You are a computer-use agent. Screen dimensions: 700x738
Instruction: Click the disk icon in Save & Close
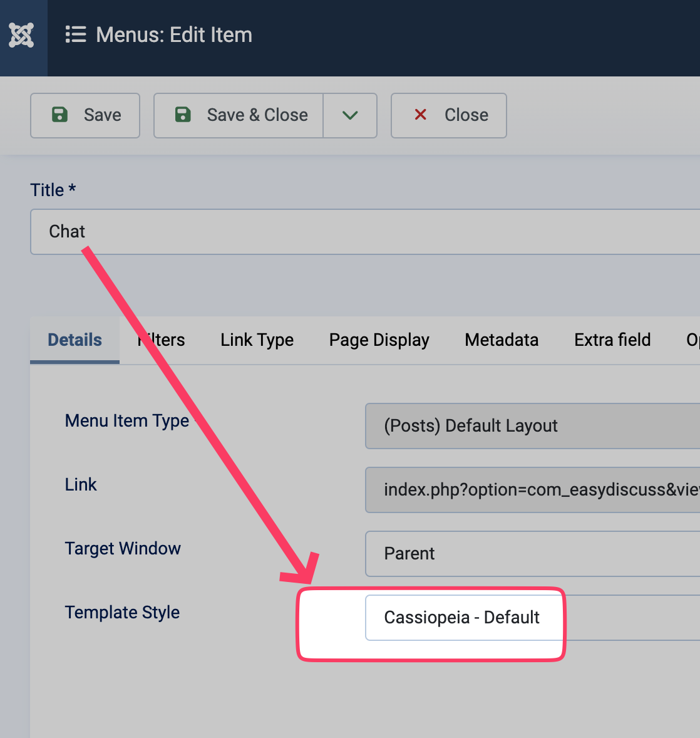[183, 115]
